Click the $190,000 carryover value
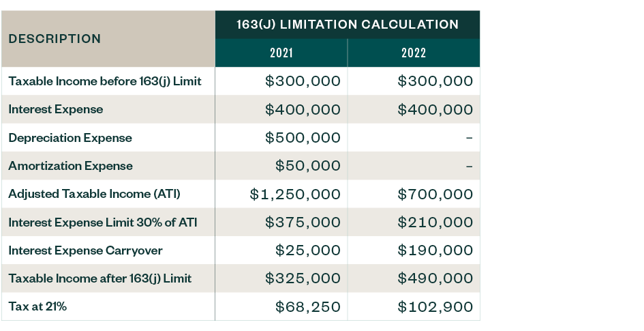644x331 pixels. [435, 250]
